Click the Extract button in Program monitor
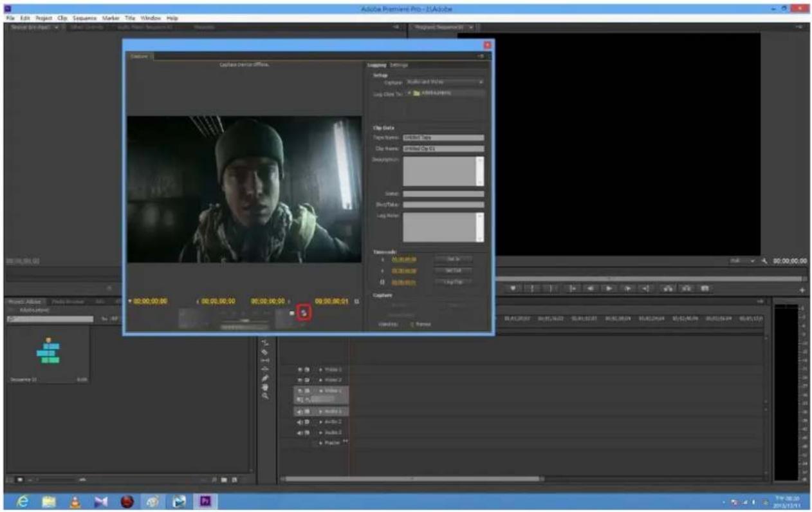 [686, 289]
